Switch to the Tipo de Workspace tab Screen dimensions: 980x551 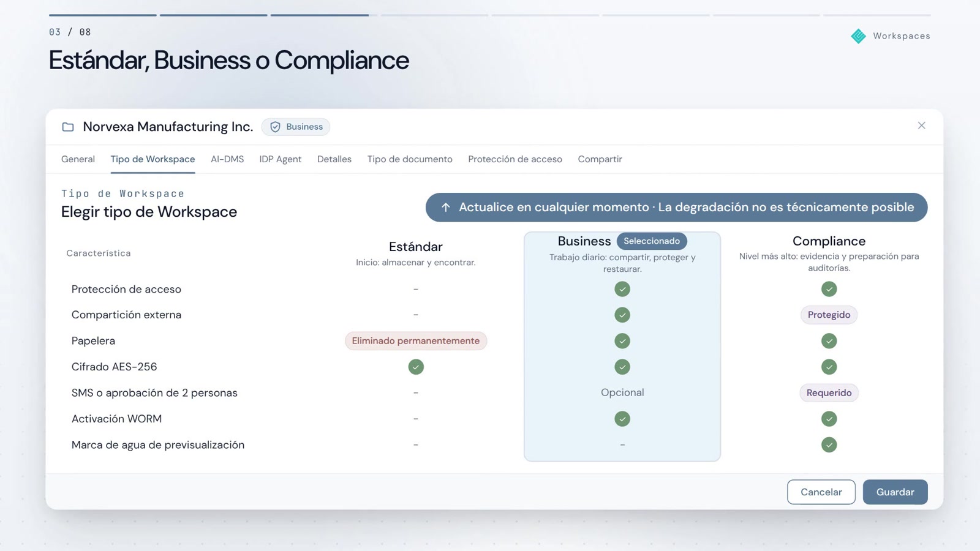click(x=153, y=159)
